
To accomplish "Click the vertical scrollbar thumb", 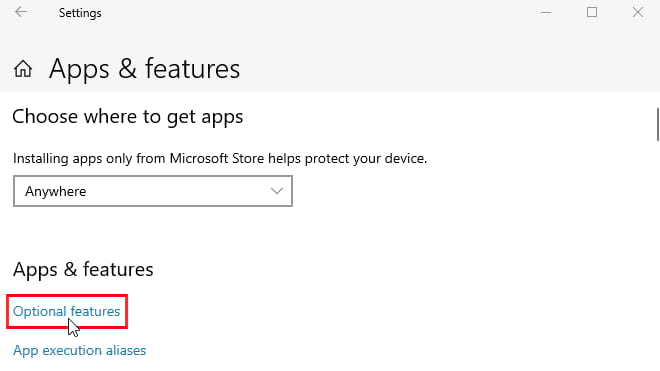I will coord(657,125).
